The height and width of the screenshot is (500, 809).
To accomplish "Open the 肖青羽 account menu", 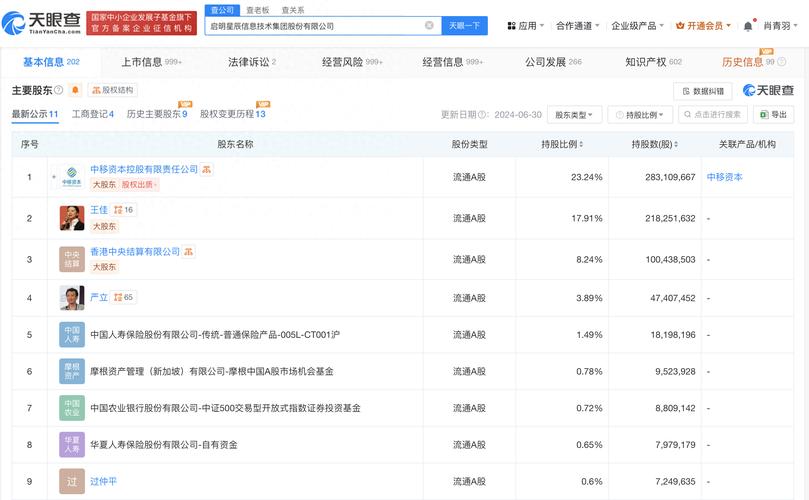I will [x=780, y=26].
